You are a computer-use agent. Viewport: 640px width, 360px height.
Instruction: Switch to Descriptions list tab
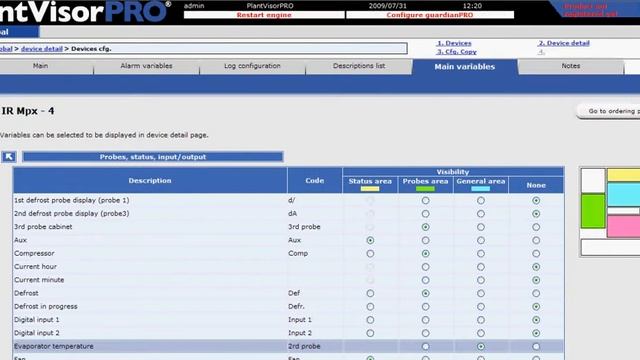(x=359, y=66)
